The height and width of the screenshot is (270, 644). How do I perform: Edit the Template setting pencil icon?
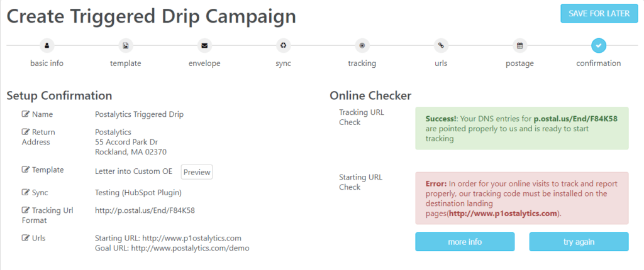click(25, 170)
